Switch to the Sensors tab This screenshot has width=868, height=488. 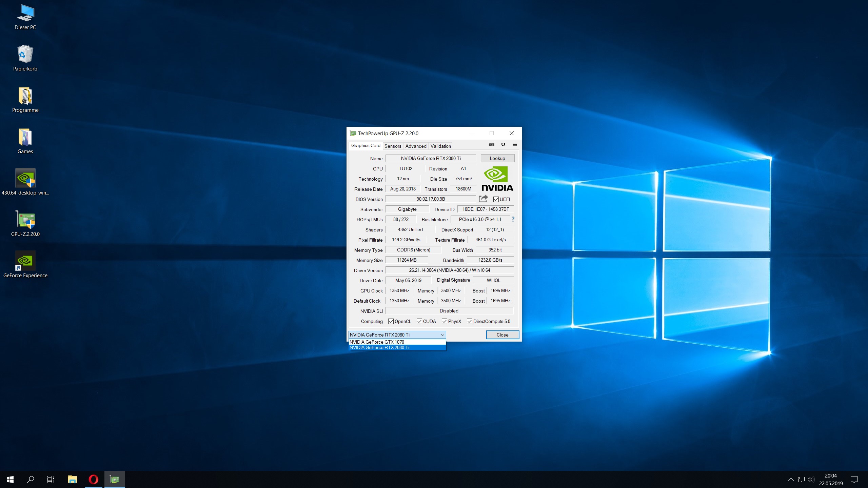coord(393,146)
